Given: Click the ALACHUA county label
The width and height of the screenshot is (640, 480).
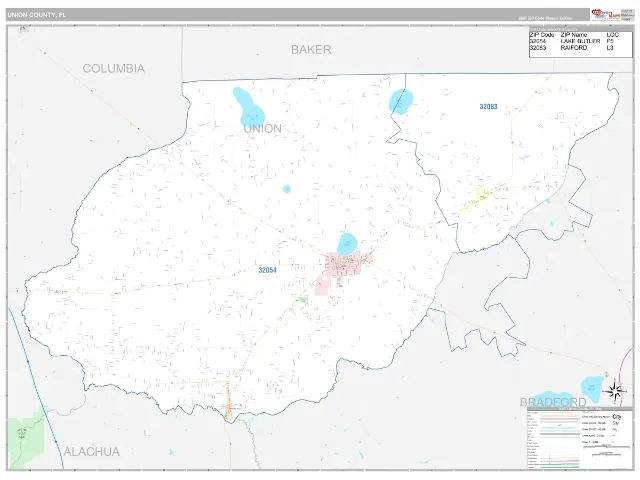Looking at the screenshot, I should click(x=92, y=451).
